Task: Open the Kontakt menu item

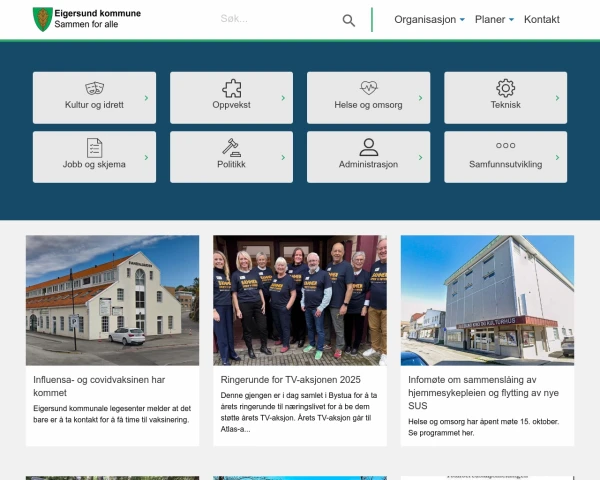Action: (x=542, y=20)
